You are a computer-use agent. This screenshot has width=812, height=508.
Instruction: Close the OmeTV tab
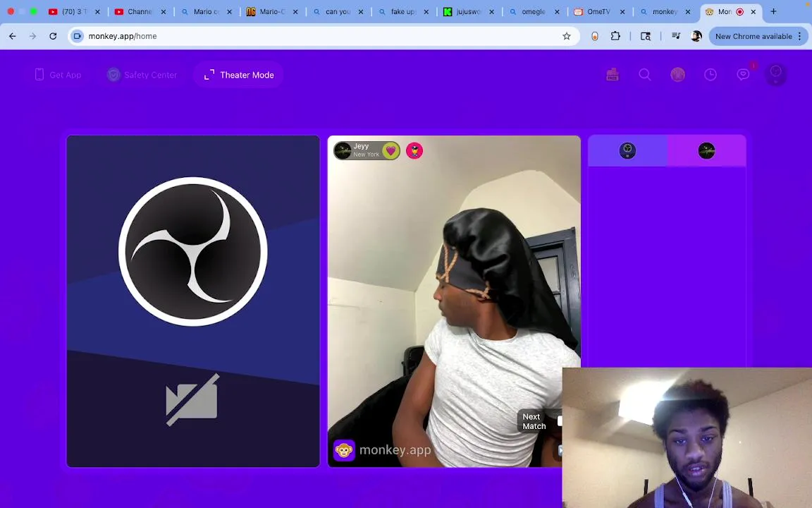(x=622, y=11)
